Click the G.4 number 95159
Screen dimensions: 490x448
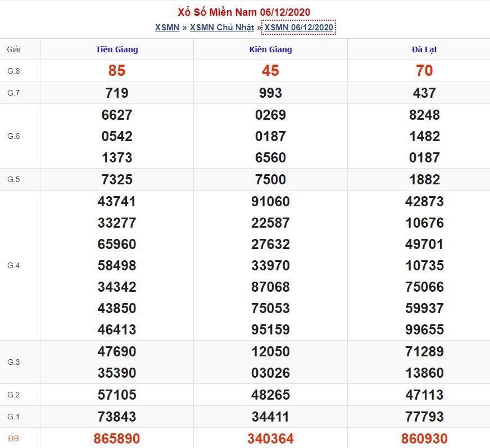coord(271,329)
